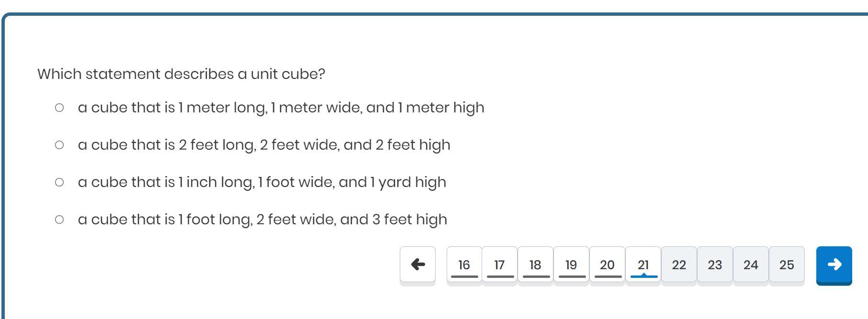
Task: Choose the 2 feet cube radio button
Action: pyautogui.click(x=59, y=145)
